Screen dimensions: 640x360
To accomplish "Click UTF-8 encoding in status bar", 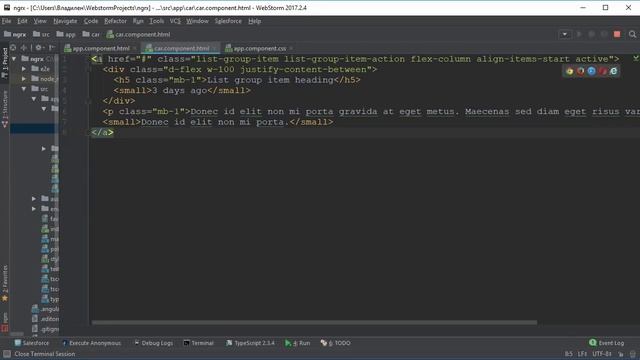I will coord(602,354).
